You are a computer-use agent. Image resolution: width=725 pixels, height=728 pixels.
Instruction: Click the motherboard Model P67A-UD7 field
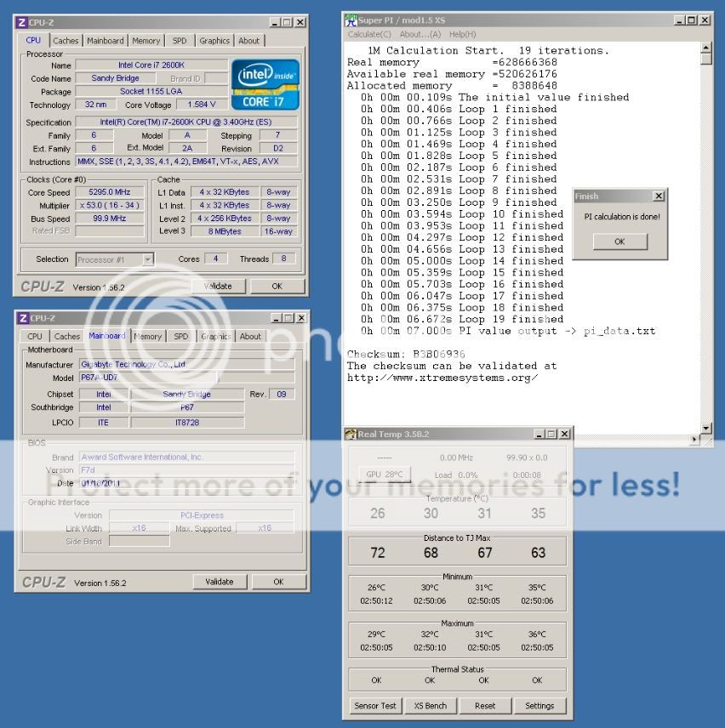(149, 378)
